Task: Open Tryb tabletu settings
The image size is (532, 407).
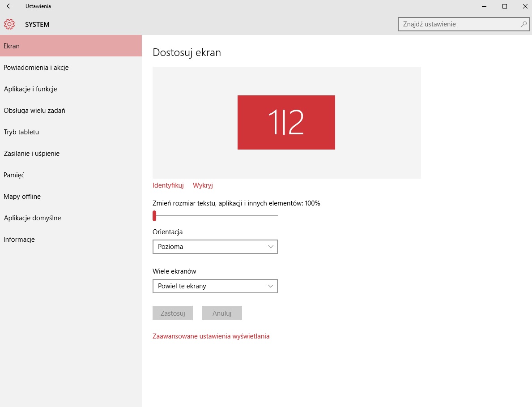Action: [x=71, y=132]
